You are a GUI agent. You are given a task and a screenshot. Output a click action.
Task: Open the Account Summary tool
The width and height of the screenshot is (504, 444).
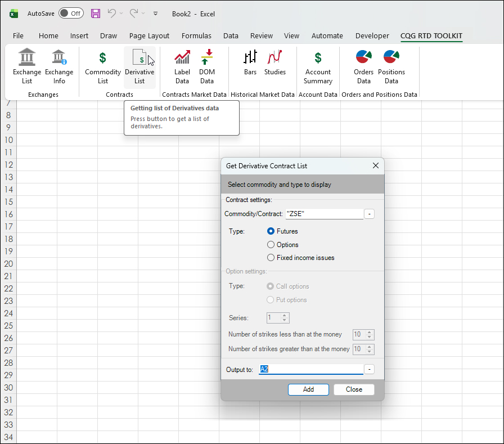tap(318, 66)
